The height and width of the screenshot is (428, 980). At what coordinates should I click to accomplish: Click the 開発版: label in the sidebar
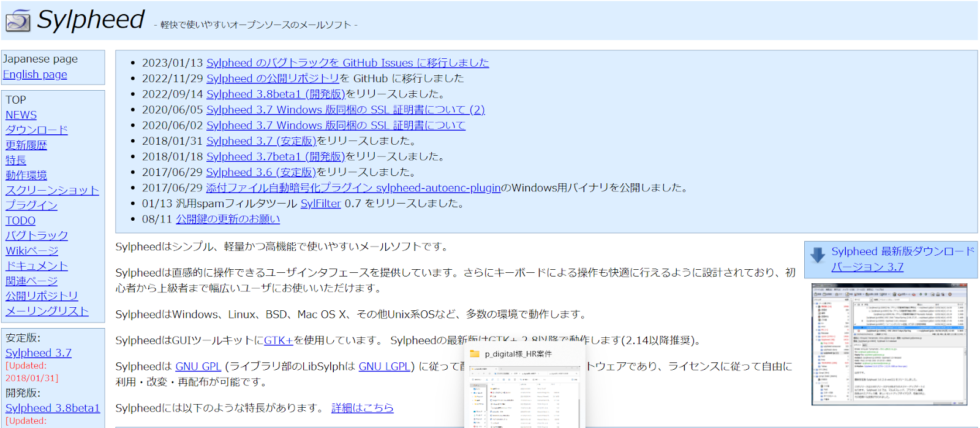(23, 393)
